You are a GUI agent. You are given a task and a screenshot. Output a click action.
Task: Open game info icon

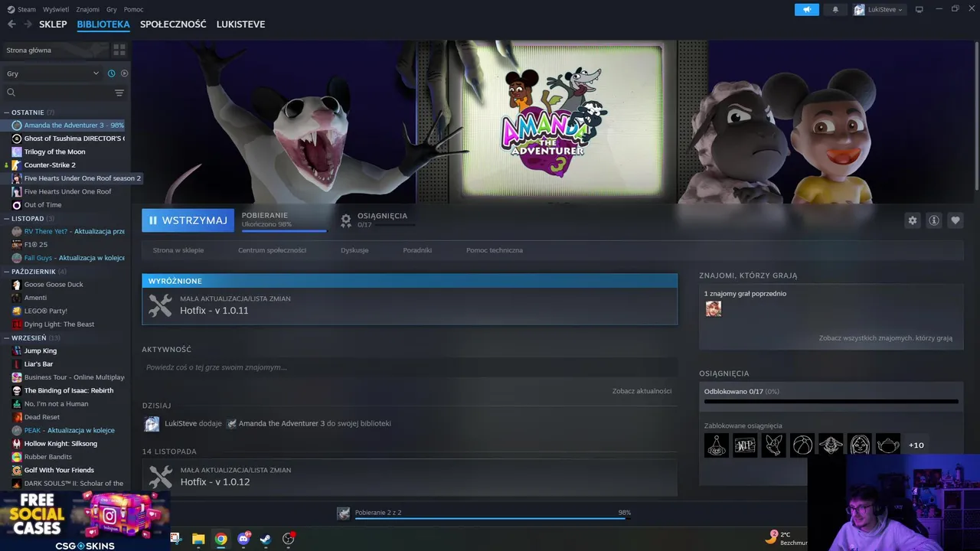click(x=934, y=220)
